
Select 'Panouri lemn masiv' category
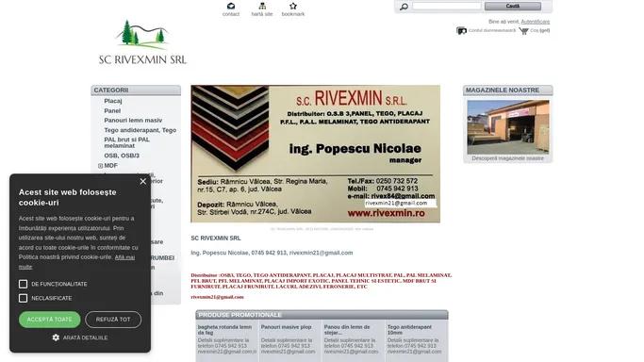(x=133, y=121)
